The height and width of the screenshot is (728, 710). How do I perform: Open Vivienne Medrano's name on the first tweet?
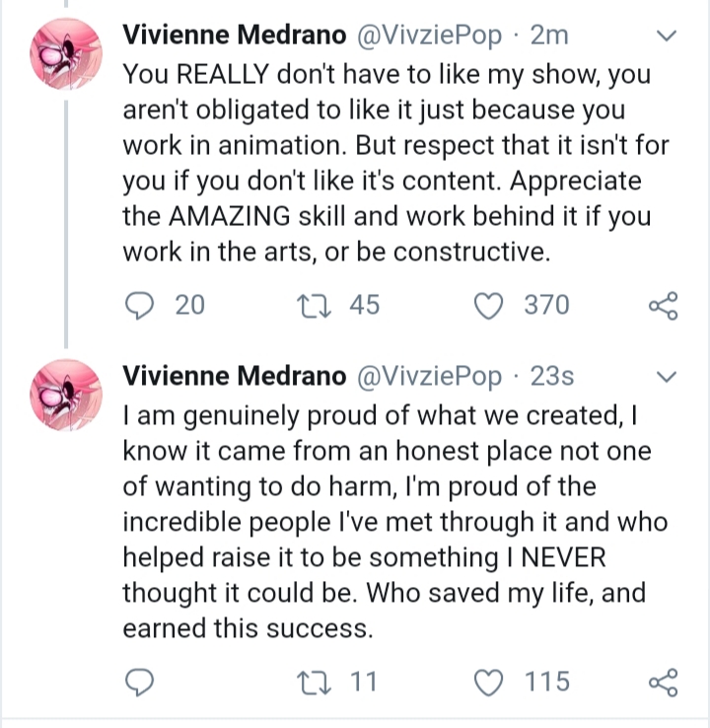coord(235,36)
